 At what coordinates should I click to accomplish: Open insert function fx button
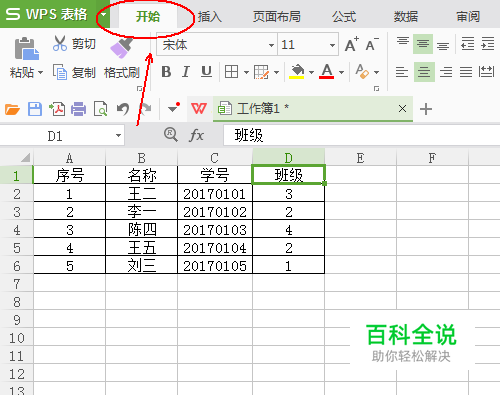(196, 136)
